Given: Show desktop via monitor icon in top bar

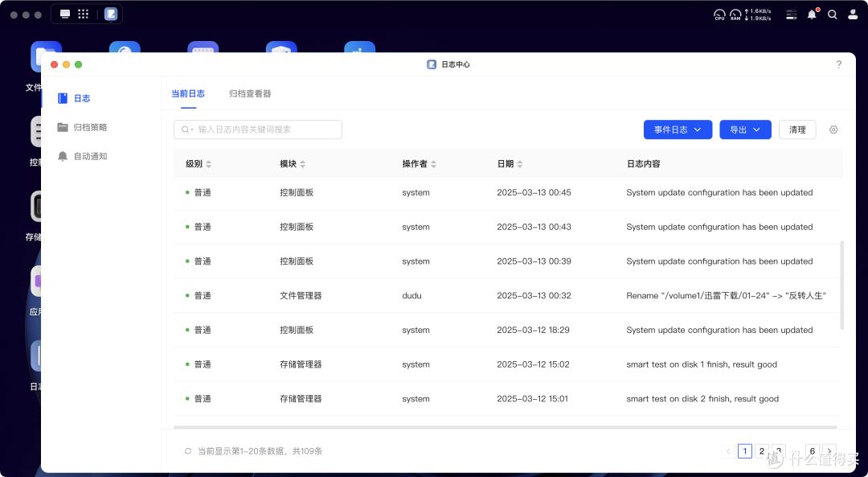Looking at the screenshot, I should click(65, 14).
